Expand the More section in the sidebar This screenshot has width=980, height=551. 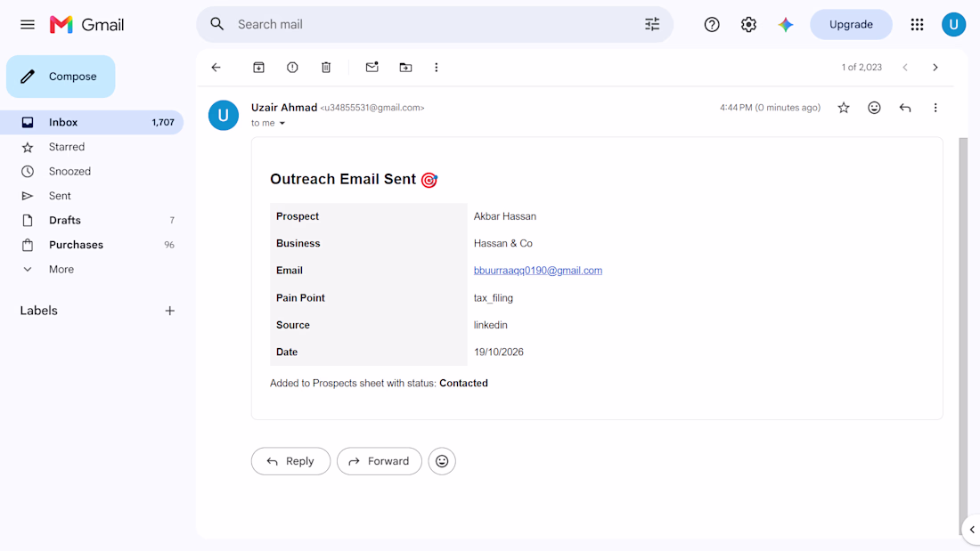pos(61,269)
